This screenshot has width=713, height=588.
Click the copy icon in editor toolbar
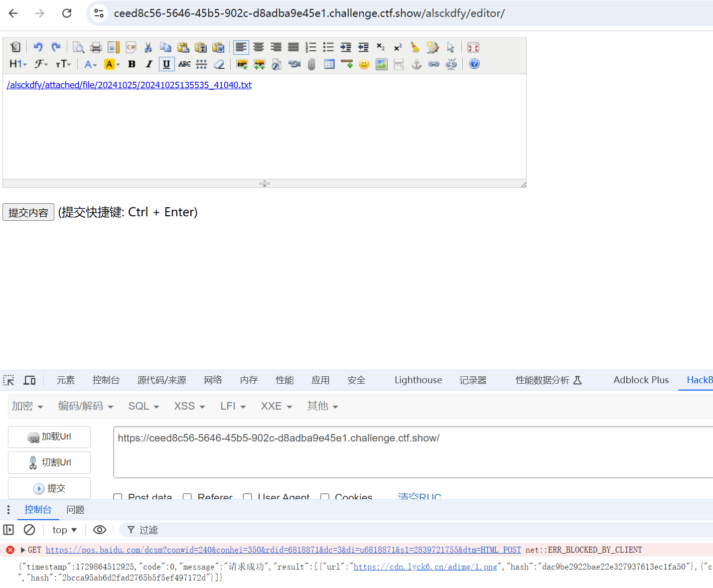tap(165, 47)
